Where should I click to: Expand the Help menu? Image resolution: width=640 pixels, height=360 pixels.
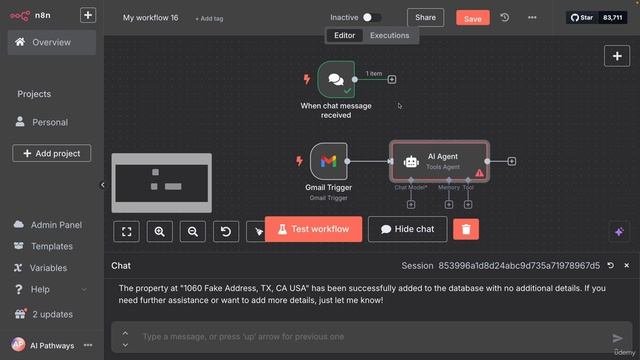coord(51,289)
